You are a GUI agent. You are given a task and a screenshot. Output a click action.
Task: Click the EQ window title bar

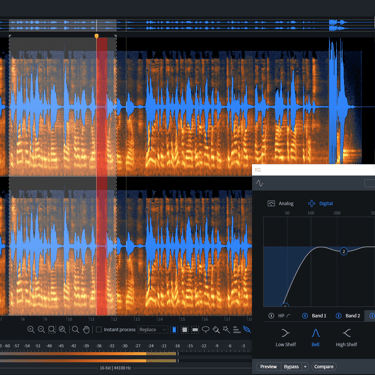[x=313, y=170]
